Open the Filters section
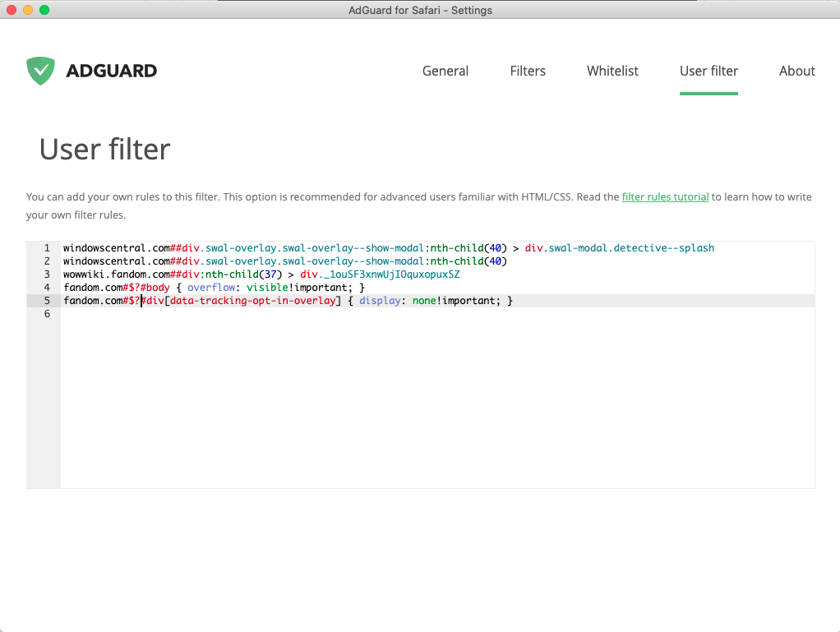 tap(527, 71)
